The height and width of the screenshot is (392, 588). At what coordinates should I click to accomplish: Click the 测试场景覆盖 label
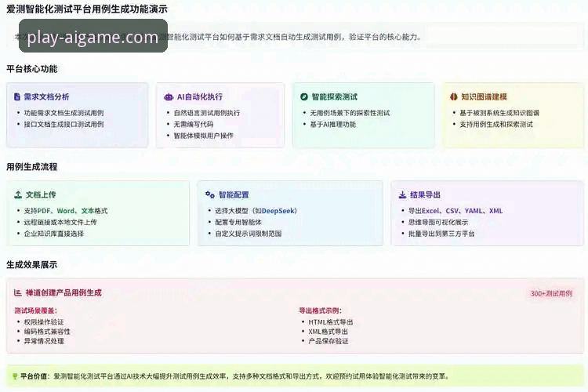pyautogui.click(x=35, y=310)
